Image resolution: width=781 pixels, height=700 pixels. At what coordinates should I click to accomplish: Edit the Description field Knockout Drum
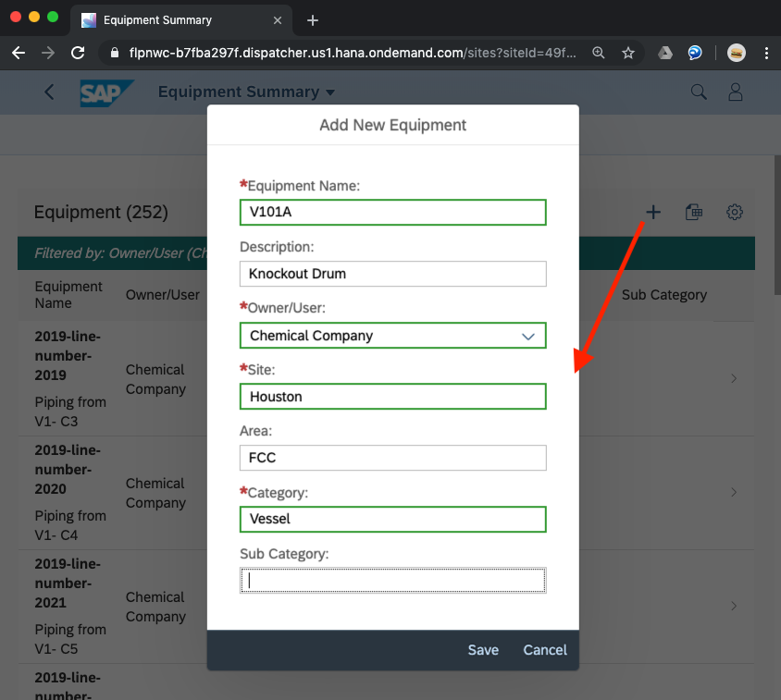coord(392,274)
